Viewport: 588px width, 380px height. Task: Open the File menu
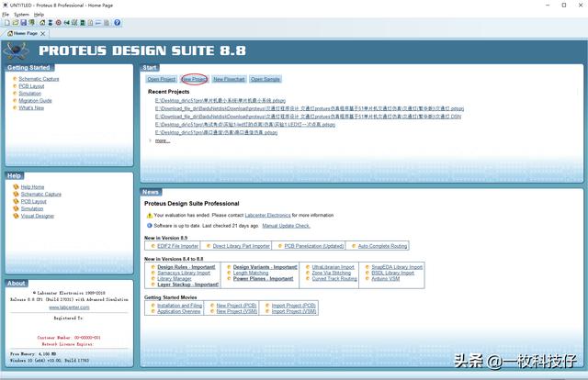pyautogui.click(x=6, y=15)
